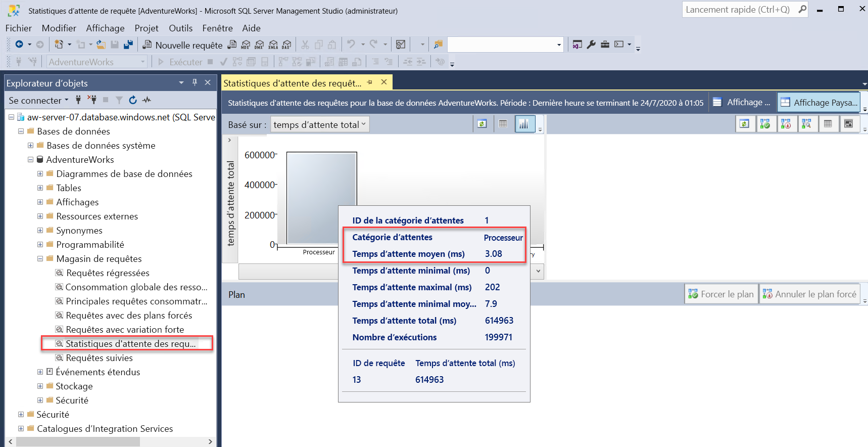This screenshot has width=868, height=447.
Task: Select Requêtes suivies tree item
Action: click(99, 357)
